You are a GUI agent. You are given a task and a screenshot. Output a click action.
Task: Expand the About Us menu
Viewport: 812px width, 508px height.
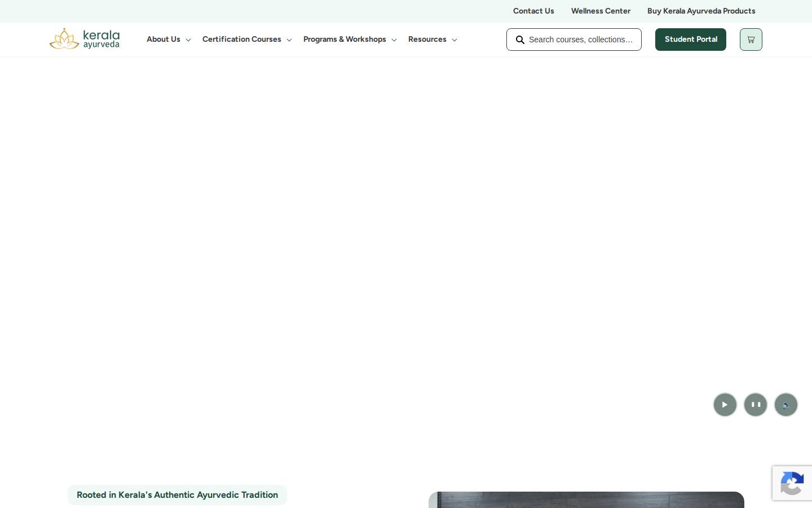point(169,40)
